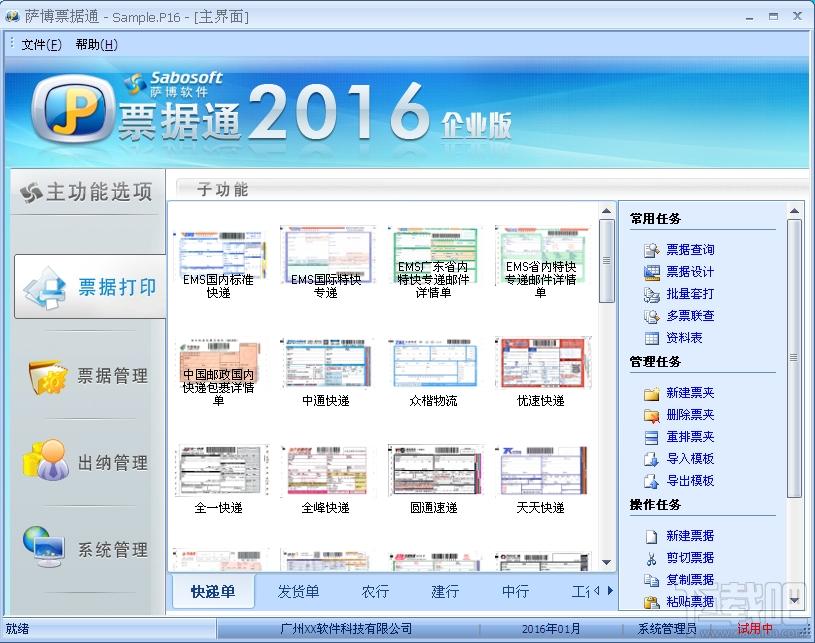Select the 票据打印 main function button
The image size is (815, 643).
(x=90, y=286)
